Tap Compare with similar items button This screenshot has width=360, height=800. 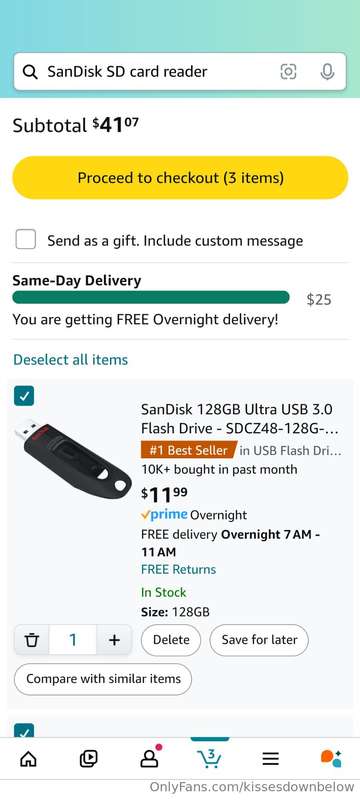[x=103, y=679]
